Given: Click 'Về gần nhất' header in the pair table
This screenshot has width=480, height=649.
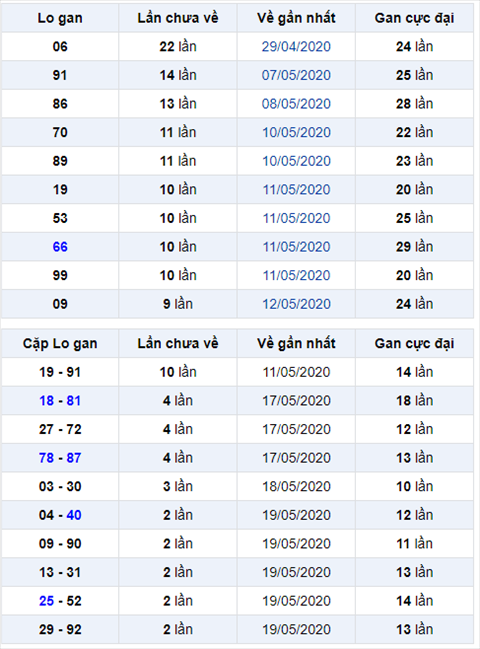Looking at the screenshot, I should click(x=296, y=344).
